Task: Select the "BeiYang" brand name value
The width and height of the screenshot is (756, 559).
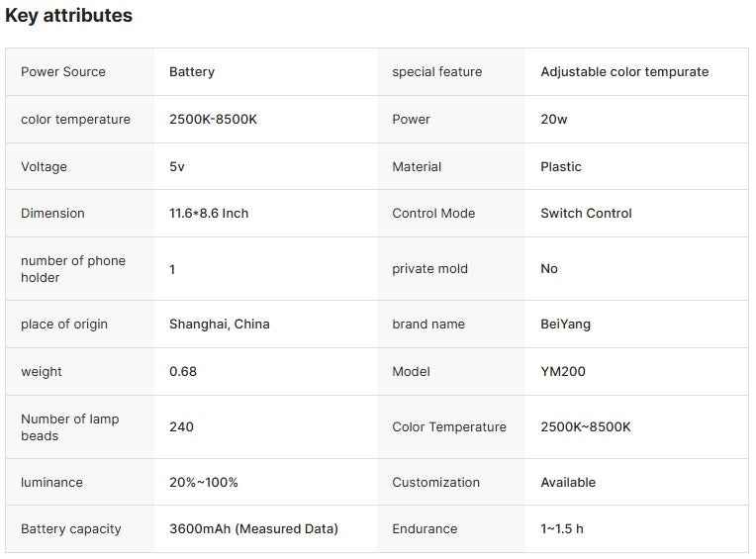Action: pos(566,325)
